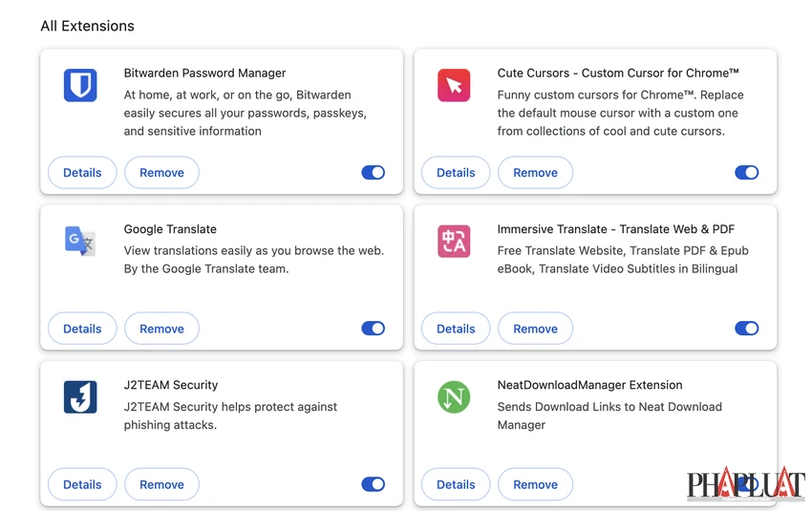
Task: Switch off the Immersive Translate toggle
Action: point(747,329)
